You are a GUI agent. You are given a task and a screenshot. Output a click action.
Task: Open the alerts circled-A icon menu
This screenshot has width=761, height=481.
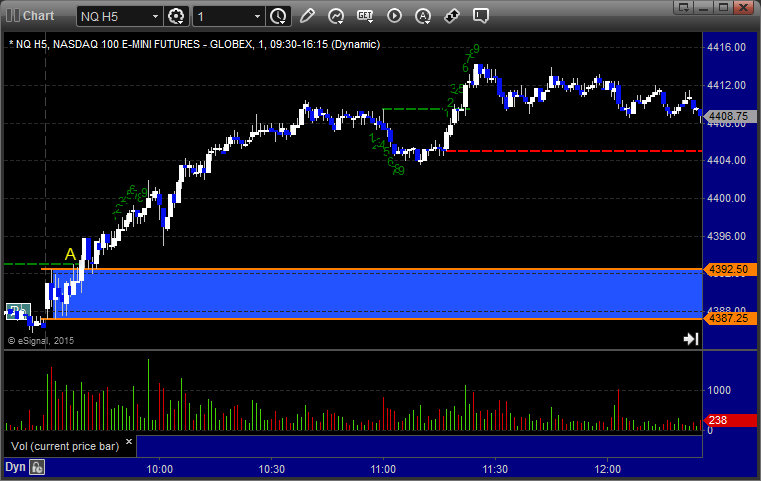coord(423,16)
